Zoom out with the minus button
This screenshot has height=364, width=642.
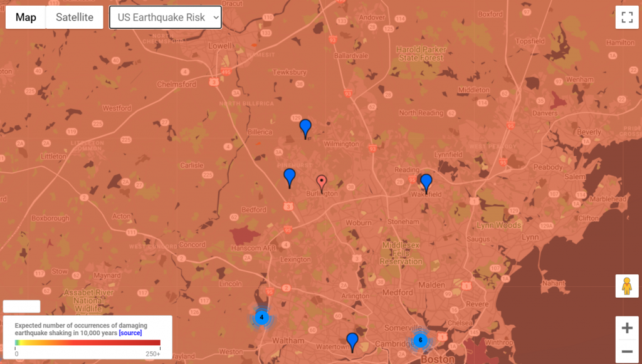(626, 351)
